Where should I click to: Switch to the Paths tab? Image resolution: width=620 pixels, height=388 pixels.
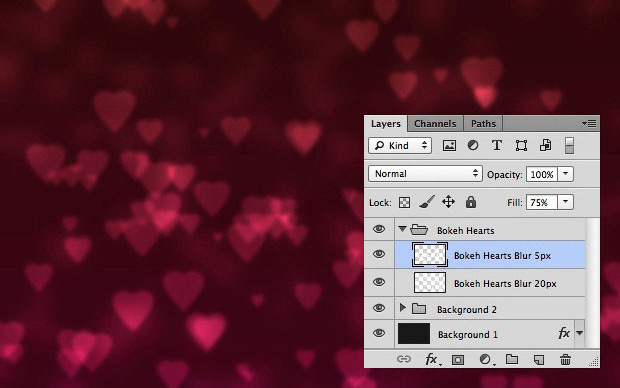coord(483,124)
